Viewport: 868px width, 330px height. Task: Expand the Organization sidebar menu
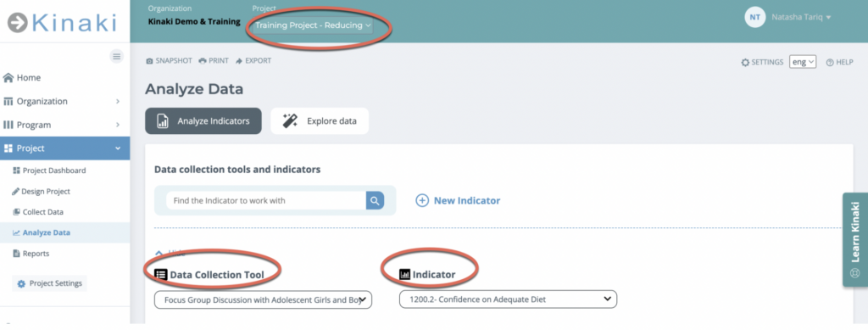pyautogui.click(x=64, y=101)
